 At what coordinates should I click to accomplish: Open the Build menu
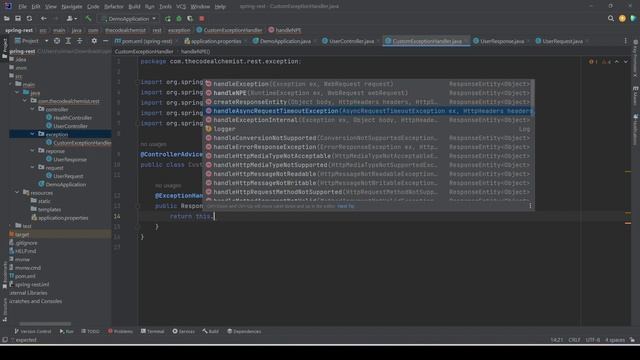[x=134, y=7]
